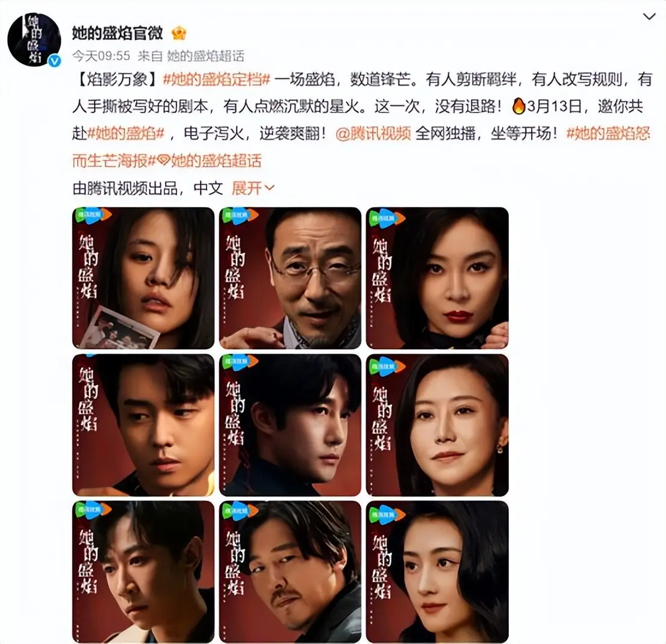Screen dimensions: 666x644
Task: Click the account name 她的盛焰官微
Action: (117, 33)
